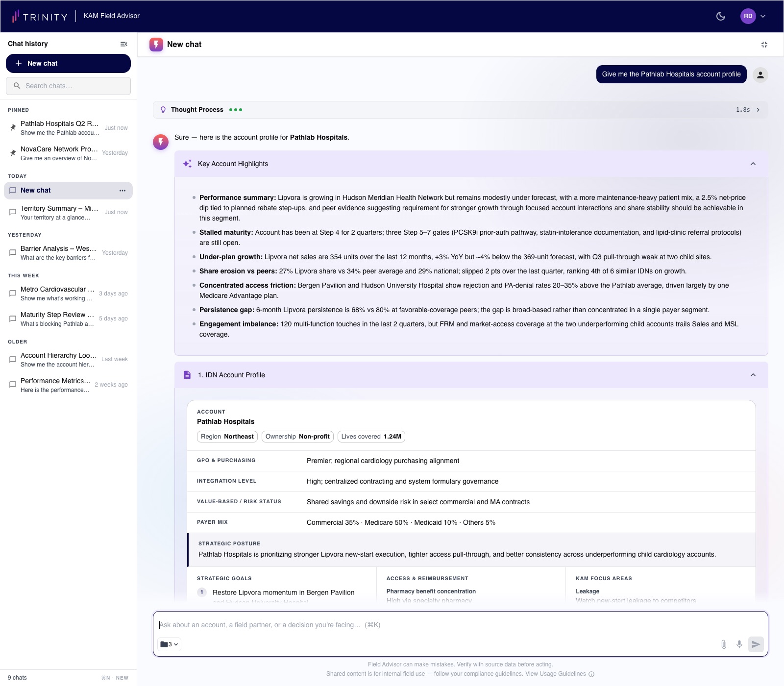Click the pin icon for Pathlab Hospitals Q2
The image size is (784, 686).
(x=13, y=128)
